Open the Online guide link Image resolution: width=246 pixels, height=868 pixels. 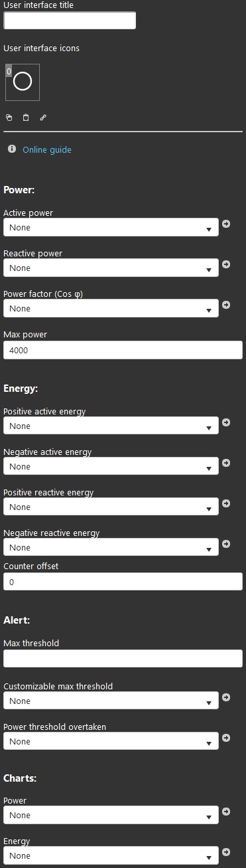[x=47, y=149]
